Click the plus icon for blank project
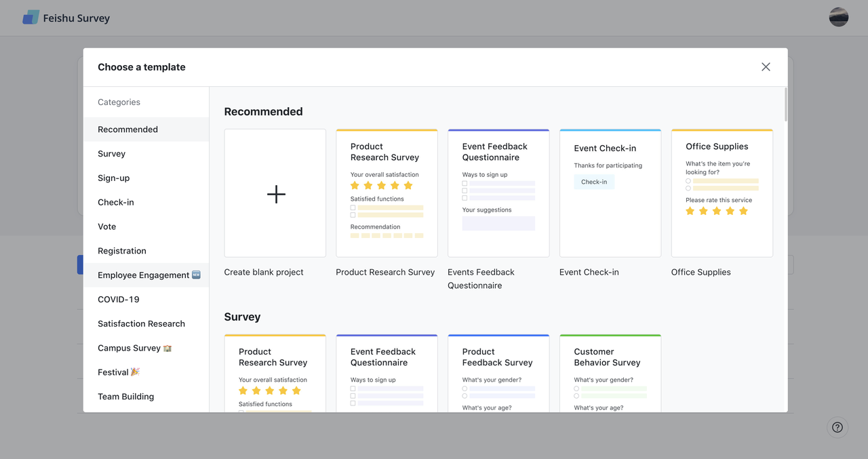Viewport: 868px width, 459px height. 276,195
